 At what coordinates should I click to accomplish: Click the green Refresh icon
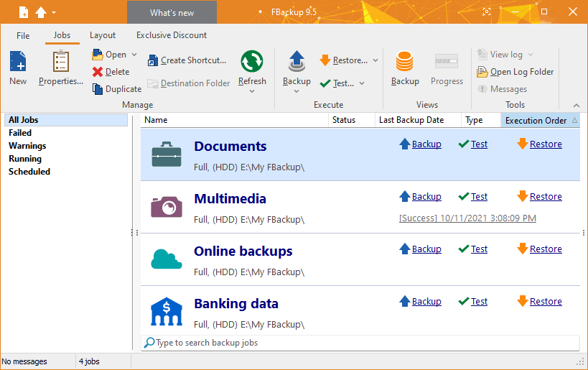coord(251,62)
